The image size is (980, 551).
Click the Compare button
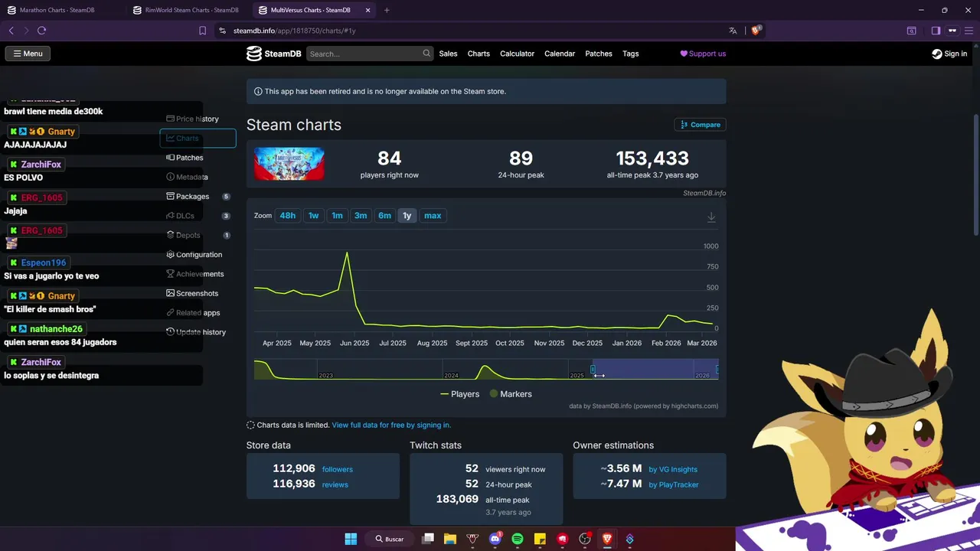pos(700,125)
